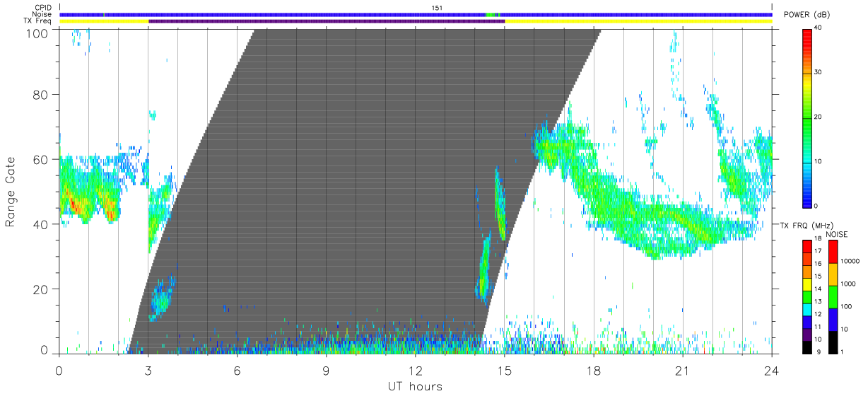
Task: Click the NOISE legend title
Action: tap(838, 234)
